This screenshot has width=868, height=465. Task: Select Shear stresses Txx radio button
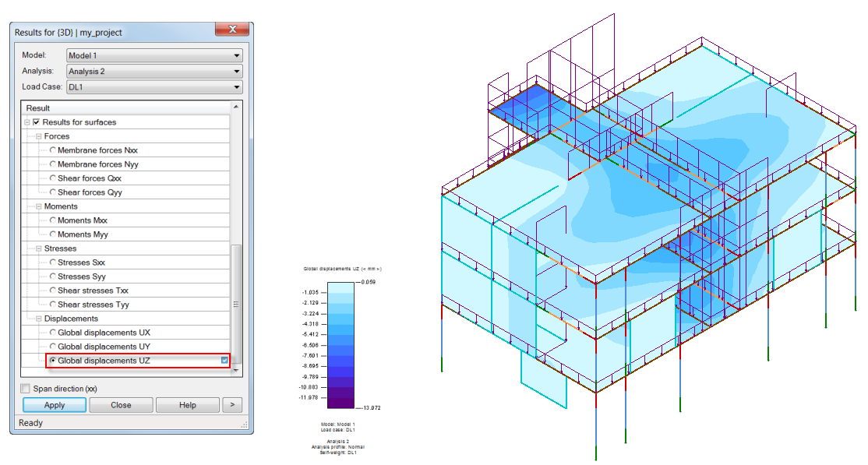52,291
